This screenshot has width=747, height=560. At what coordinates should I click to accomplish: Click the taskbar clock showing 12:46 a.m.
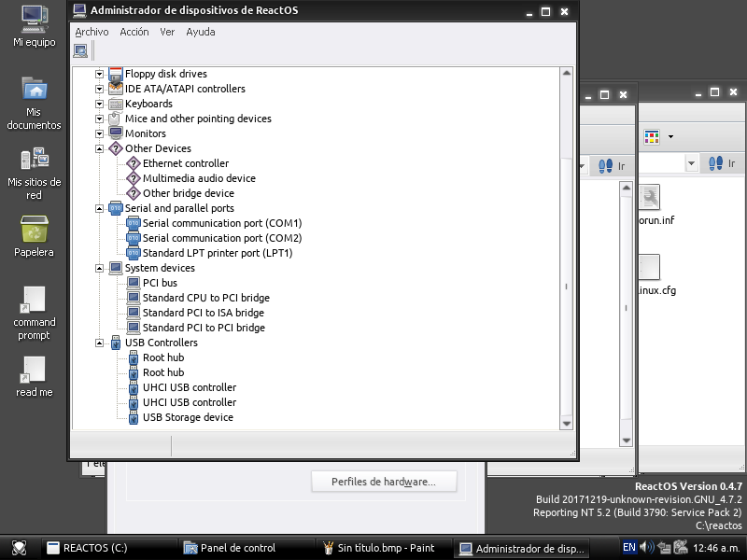tap(715, 548)
